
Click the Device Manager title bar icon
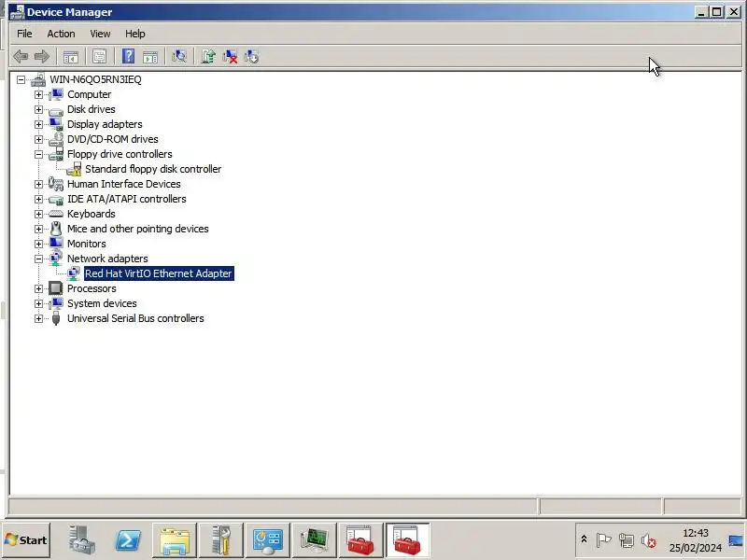coord(17,12)
